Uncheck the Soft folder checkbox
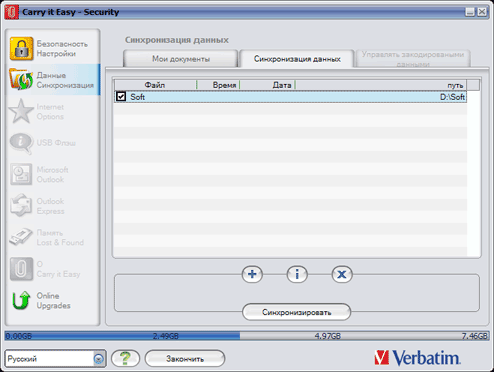Screen dimensions: 494x372 [x=121, y=97]
